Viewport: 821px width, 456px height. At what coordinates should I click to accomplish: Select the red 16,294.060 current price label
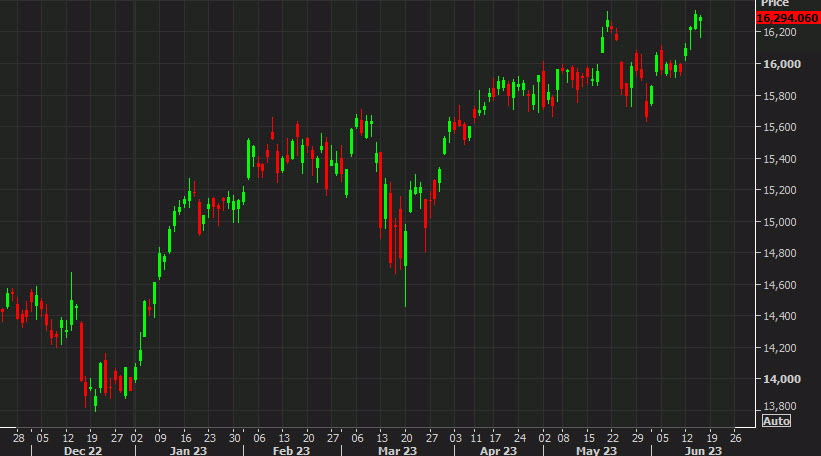point(787,18)
